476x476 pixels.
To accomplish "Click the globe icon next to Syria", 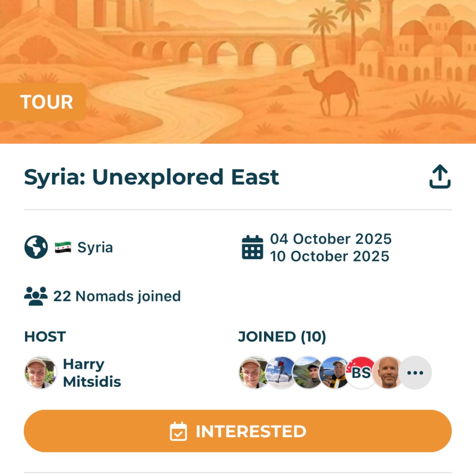I will (36, 247).
